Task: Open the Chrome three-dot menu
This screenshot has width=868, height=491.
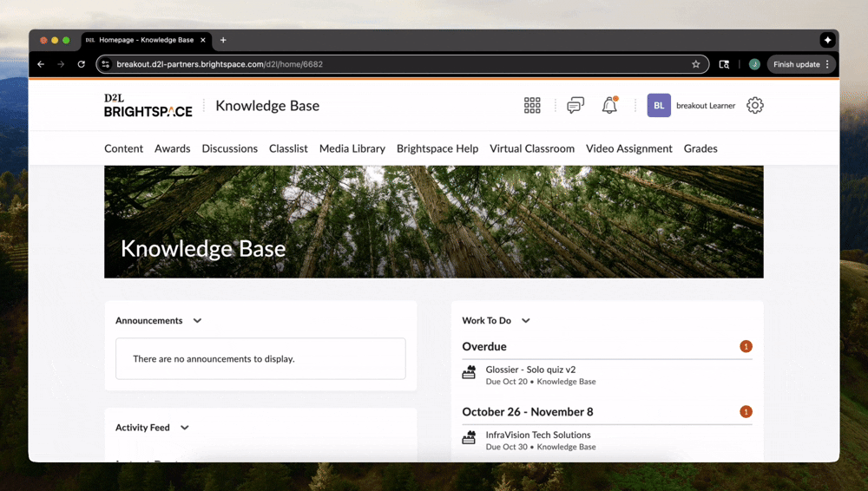Action: click(x=827, y=64)
